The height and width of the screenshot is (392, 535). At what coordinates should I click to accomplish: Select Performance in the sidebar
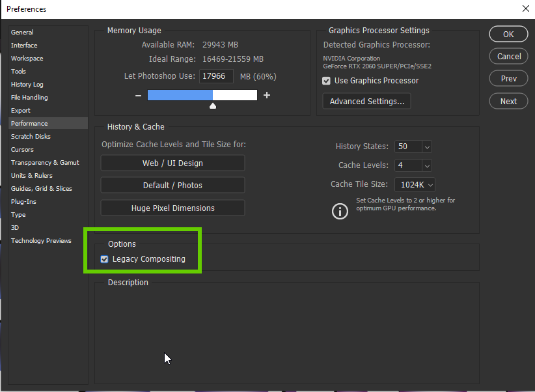coord(48,123)
